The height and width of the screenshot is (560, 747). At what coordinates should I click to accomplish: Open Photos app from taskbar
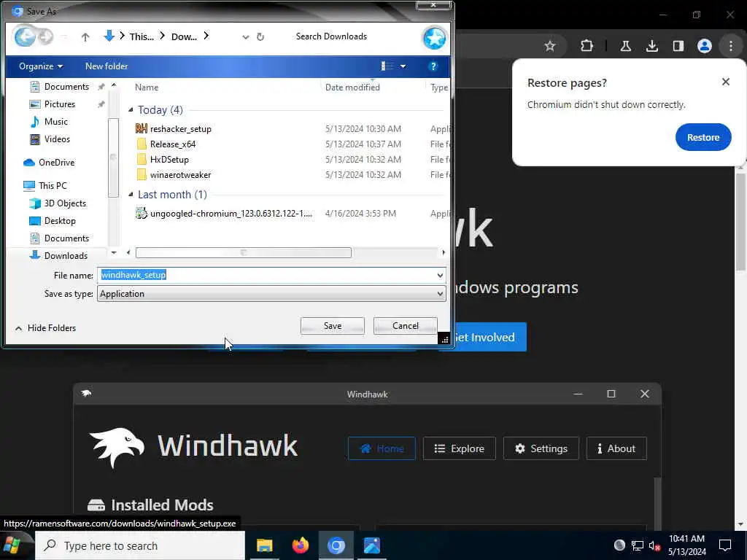pos(371,545)
